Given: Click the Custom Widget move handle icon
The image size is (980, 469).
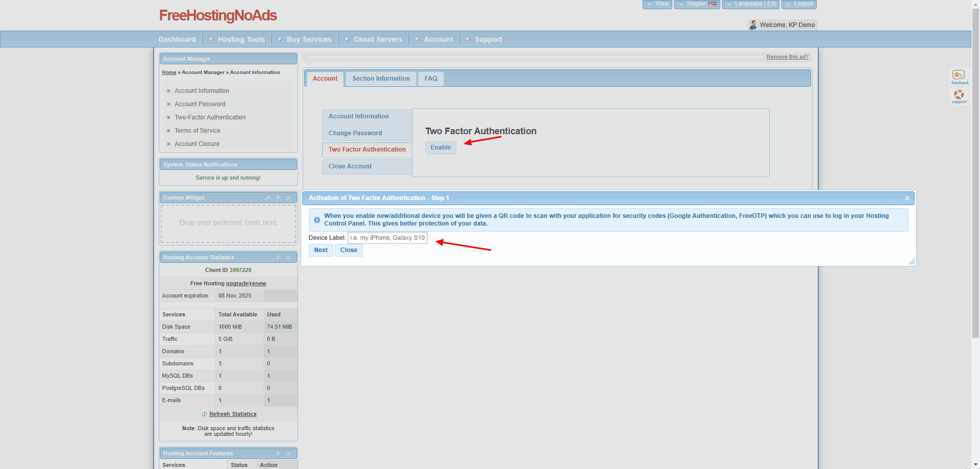Looking at the screenshot, I should [288, 198].
